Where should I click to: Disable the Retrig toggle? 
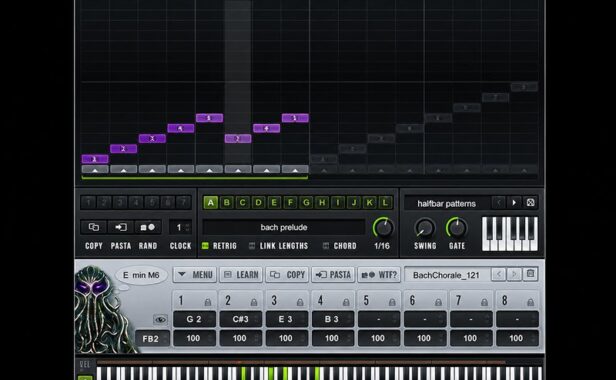(205, 246)
